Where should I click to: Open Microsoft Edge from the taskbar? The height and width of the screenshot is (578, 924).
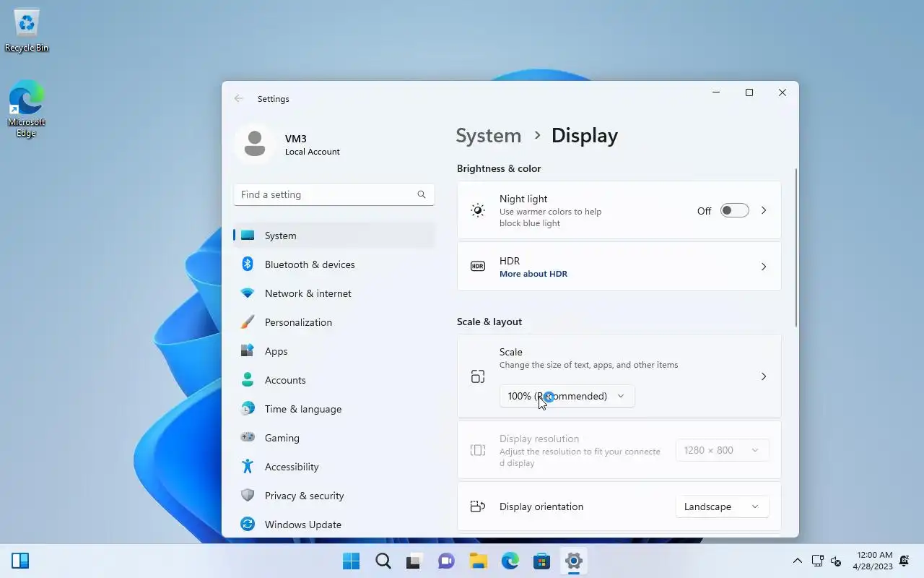click(510, 561)
